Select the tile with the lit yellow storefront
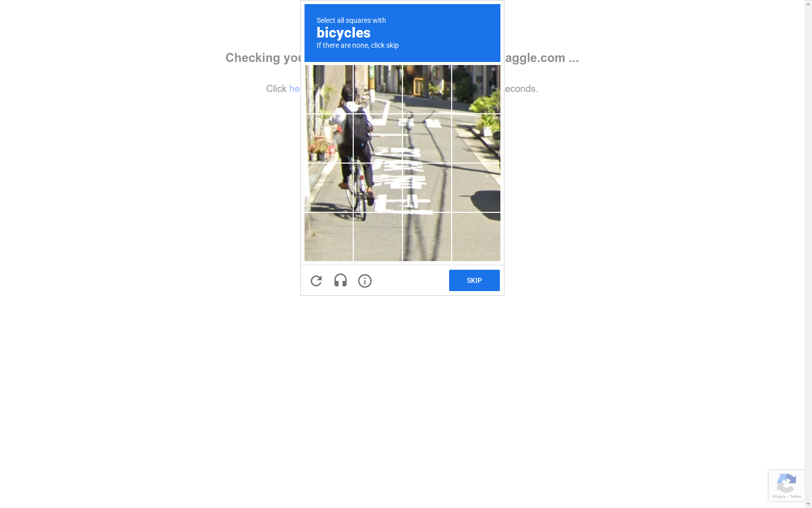 [x=427, y=89]
